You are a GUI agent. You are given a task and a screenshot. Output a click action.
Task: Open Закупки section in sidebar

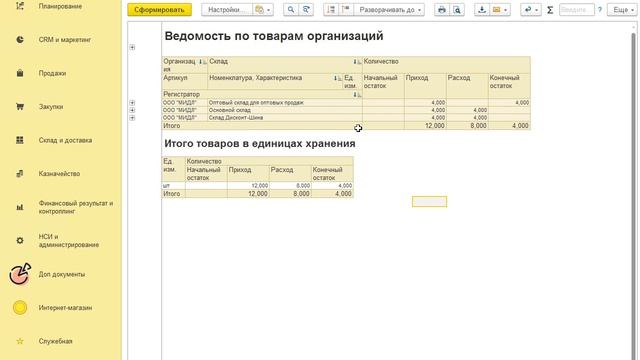51,107
